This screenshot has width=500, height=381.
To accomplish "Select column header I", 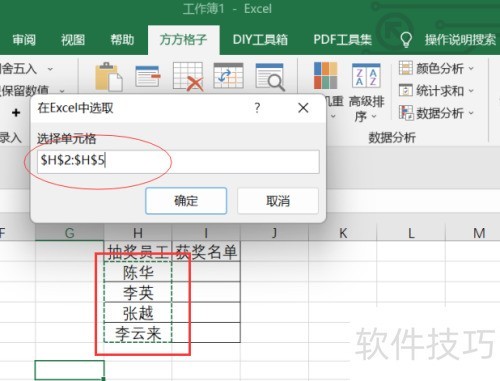I will pyautogui.click(x=206, y=233).
